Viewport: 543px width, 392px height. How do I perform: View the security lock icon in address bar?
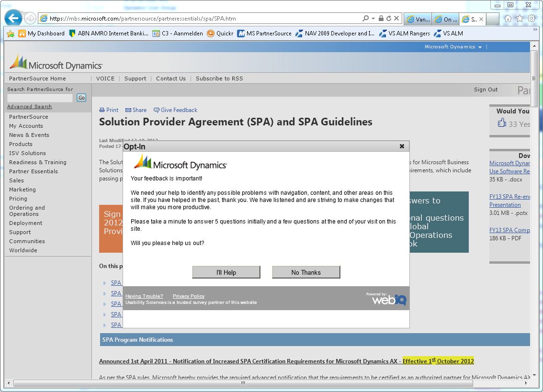point(381,18)
